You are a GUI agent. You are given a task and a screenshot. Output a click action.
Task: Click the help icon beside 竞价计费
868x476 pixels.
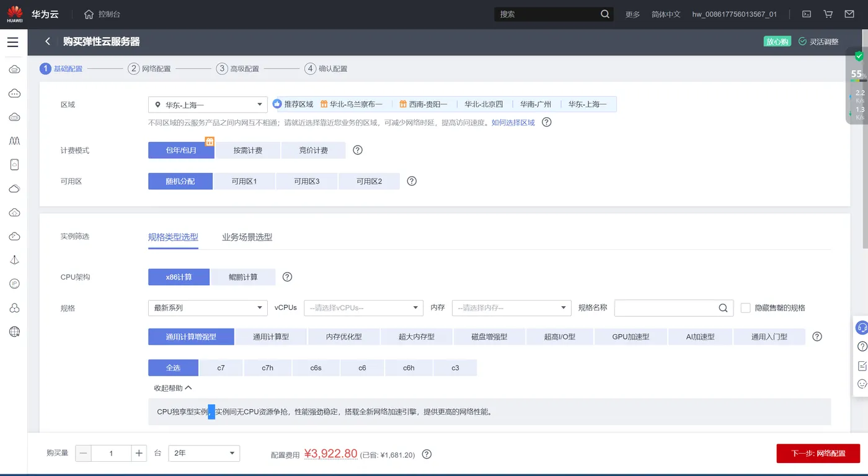click(358, 150)
